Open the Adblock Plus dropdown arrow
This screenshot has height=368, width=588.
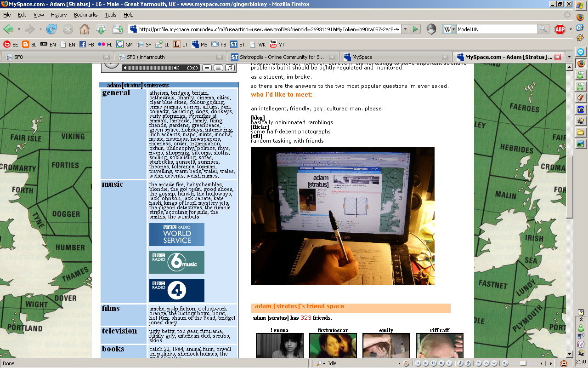(570, 29)
